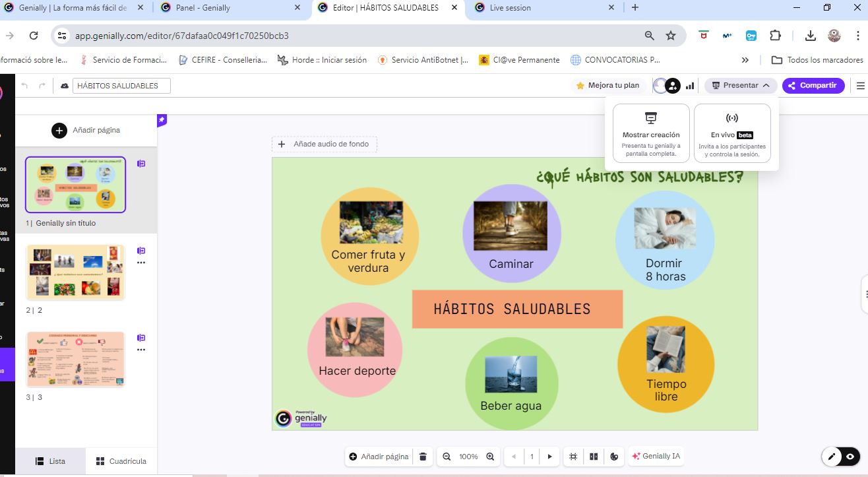Click the zoom out magnifier icon
This screenshot has height=477, width=868.
coord(447,457)
